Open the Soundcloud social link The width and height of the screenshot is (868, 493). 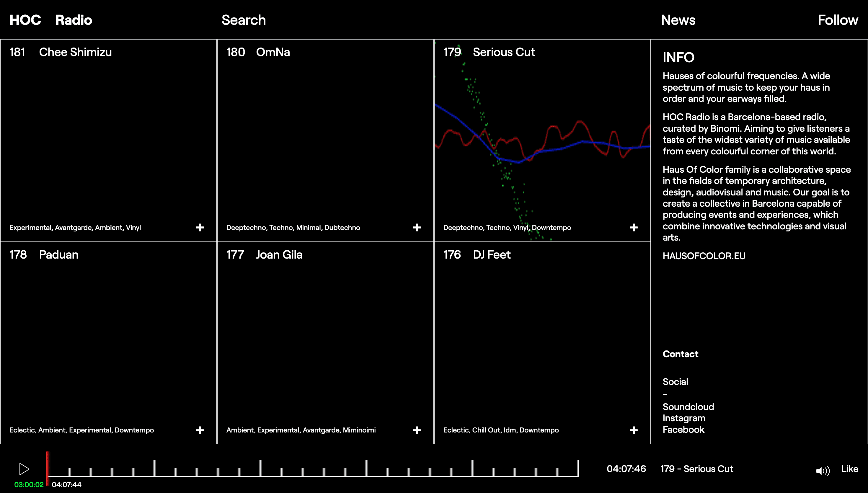point(688,407)
